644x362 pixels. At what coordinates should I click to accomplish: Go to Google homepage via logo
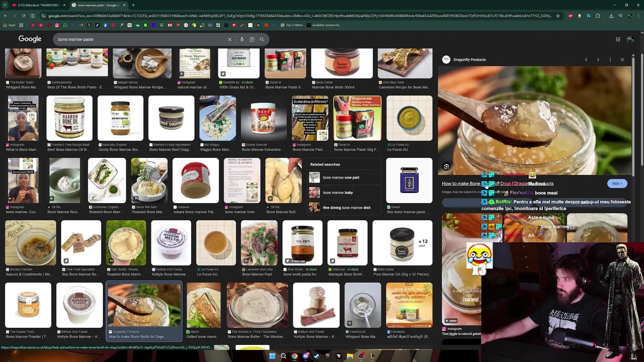point(30,39)
